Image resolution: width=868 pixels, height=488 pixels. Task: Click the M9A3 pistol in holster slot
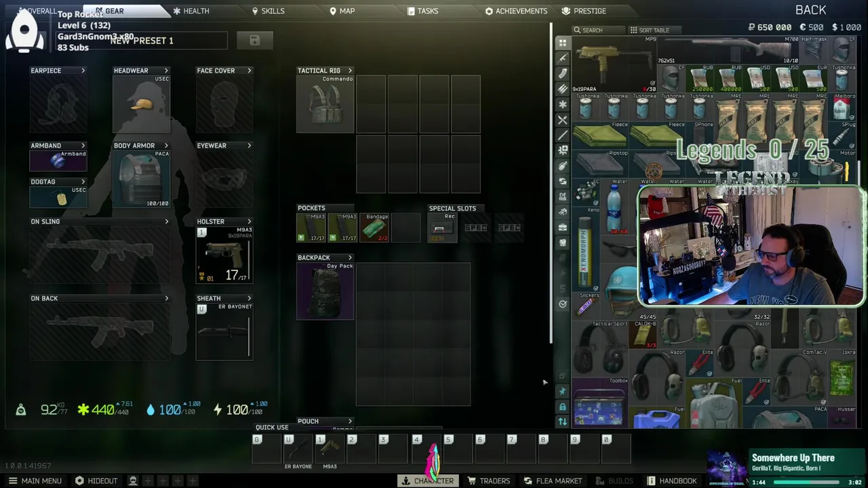224,255
